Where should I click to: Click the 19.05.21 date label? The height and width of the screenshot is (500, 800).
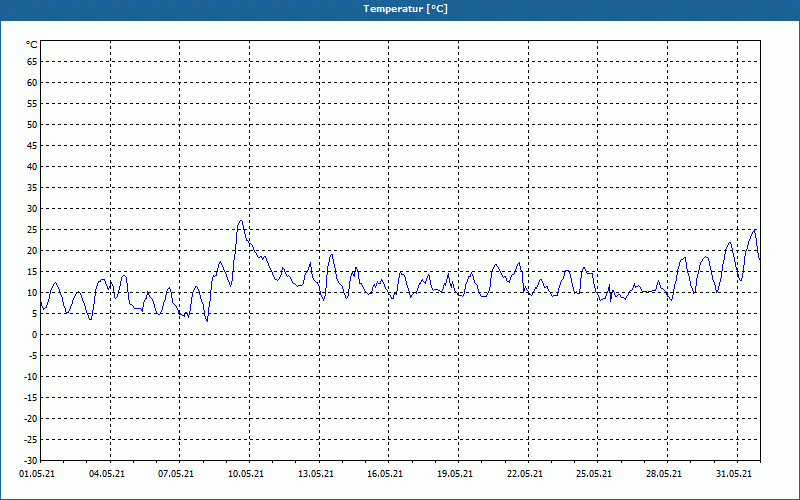[455, 474]
